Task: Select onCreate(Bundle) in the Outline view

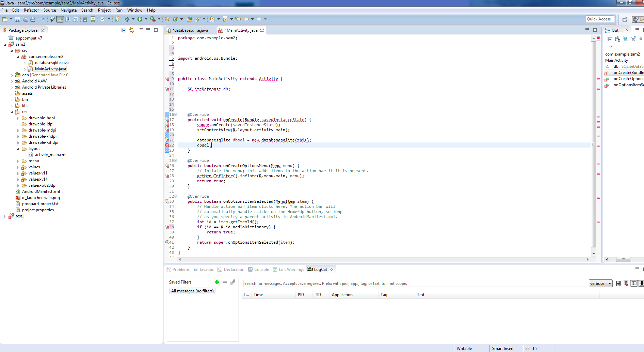Action: click(628, 73)
